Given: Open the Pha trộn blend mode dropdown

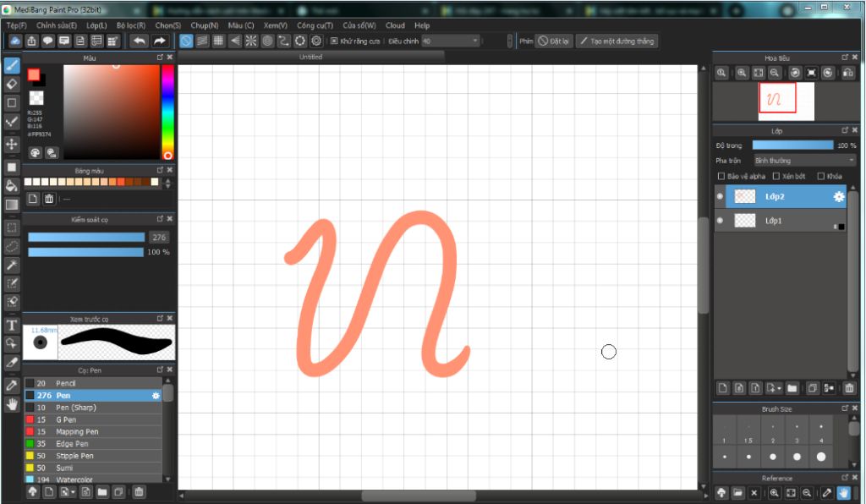Looking at the screenshot, I should pyautogui.click(x=805, y=161).
